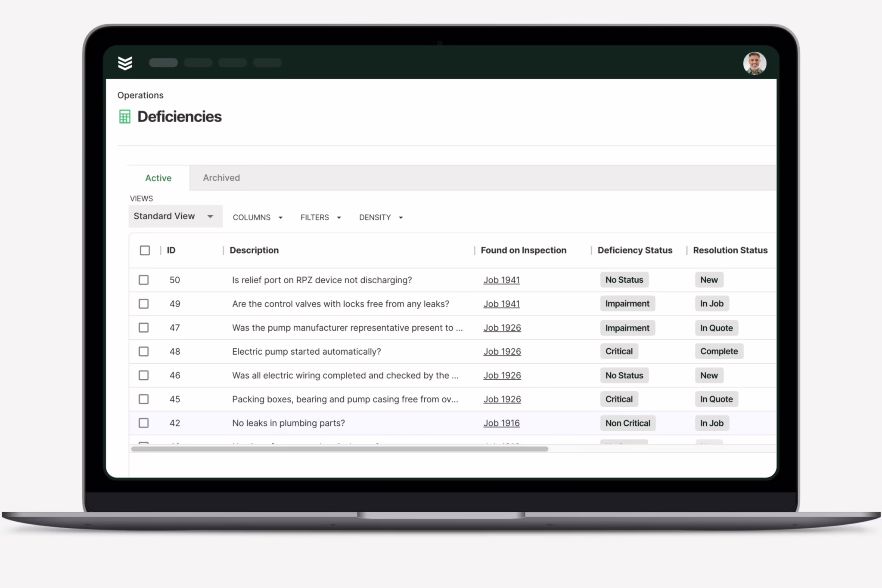Tick the checkbox for row 42
The width and height of the screenshot is (882, 588).
pos(144,423)
